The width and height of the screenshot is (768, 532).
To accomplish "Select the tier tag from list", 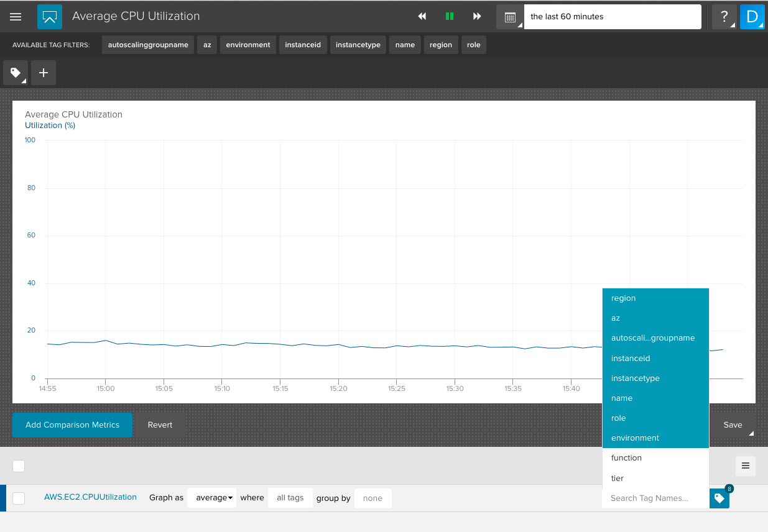I will [x=618, y=478].
